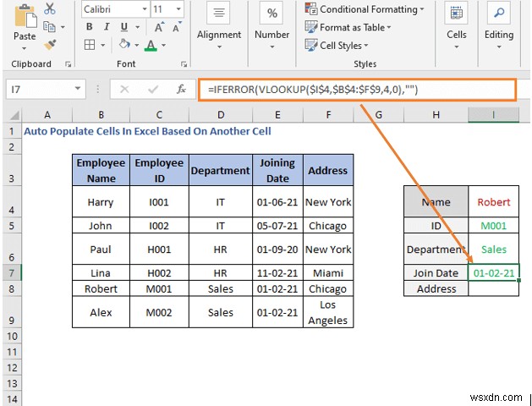Apply Fill Color paint bucket
This screenshot has height=406, width=532.
[124, 45]
